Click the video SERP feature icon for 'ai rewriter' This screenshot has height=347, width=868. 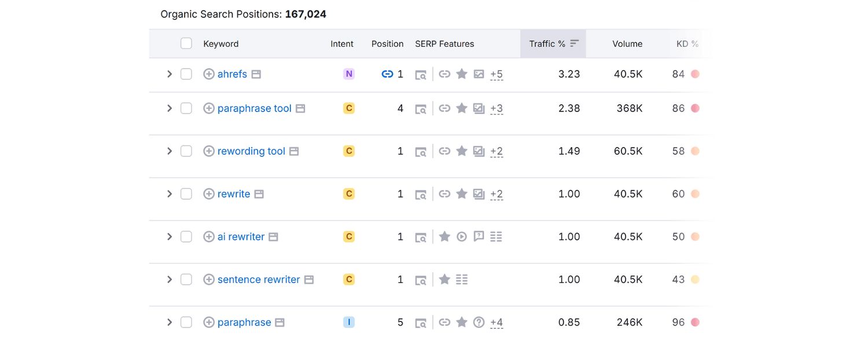coord(462,237)
